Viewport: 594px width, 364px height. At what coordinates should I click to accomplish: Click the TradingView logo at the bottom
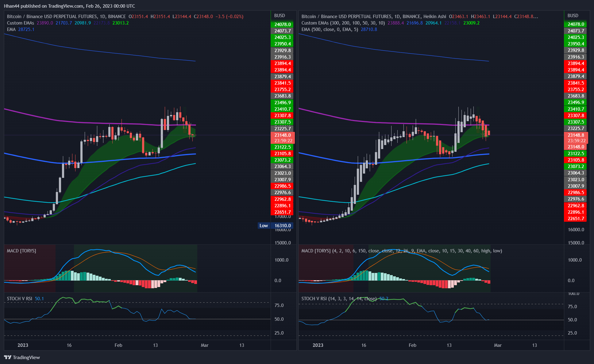(22, 357)
